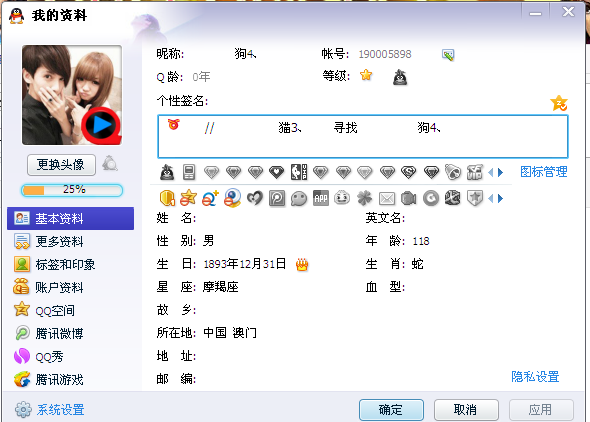This screenshot has width=590, height=422.
Task: Click birthday value 1893年12月31日
Action: [245, 264]
